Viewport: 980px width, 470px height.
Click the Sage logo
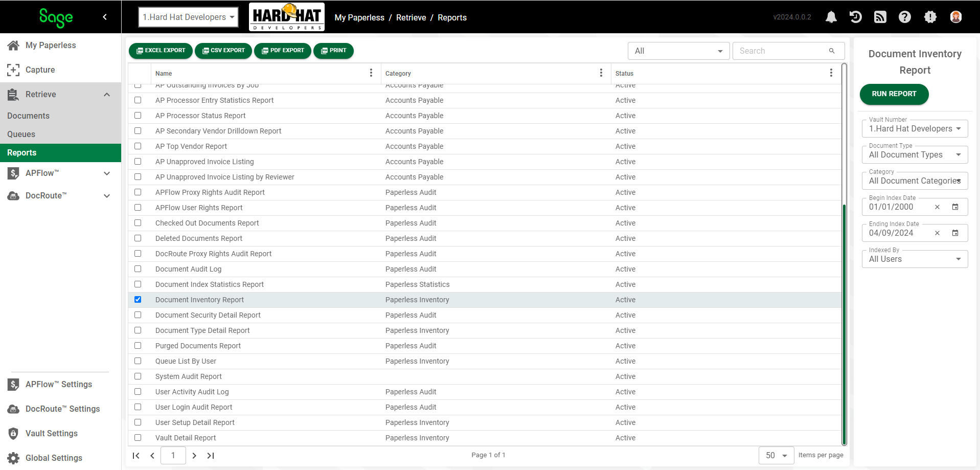click(x=56, y=17)
